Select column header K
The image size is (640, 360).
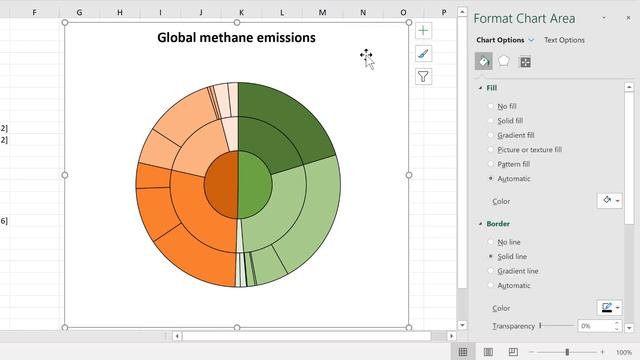click(x=241, y=13)
